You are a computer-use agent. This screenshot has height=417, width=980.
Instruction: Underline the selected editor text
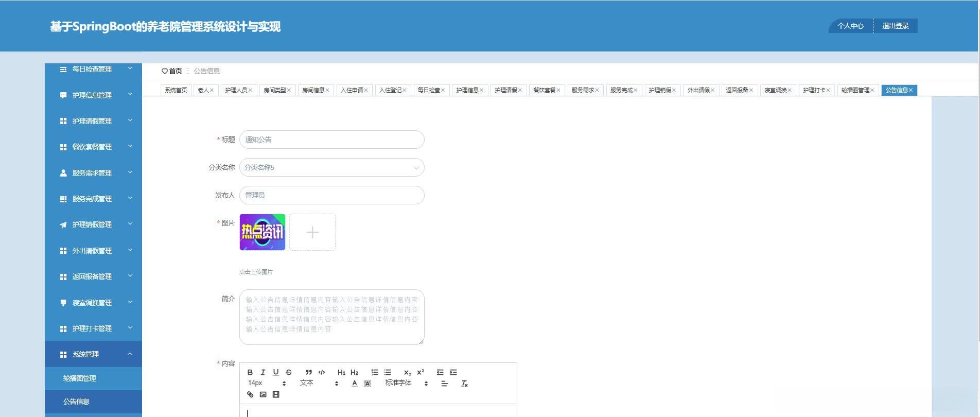coord(276,372)
